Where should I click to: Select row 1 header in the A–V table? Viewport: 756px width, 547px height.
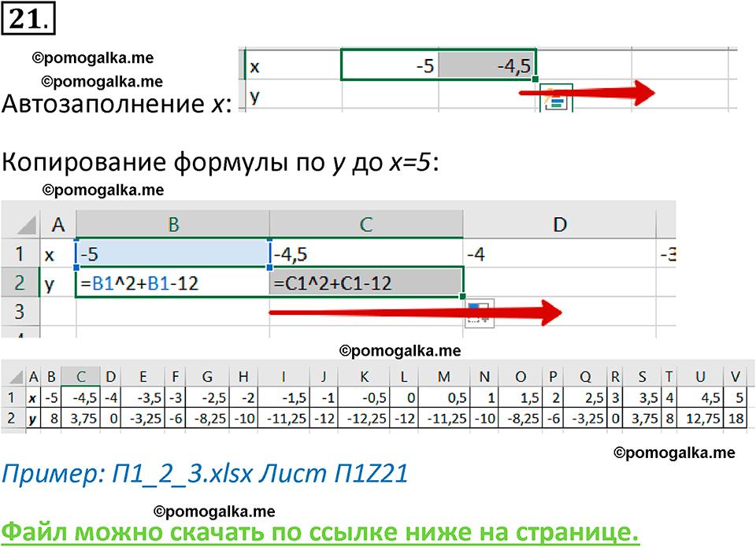tap(12, 397)
